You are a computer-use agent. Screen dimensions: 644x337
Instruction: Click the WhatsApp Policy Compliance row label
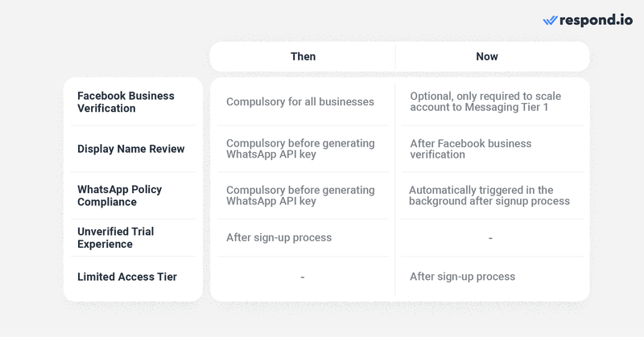119,195
